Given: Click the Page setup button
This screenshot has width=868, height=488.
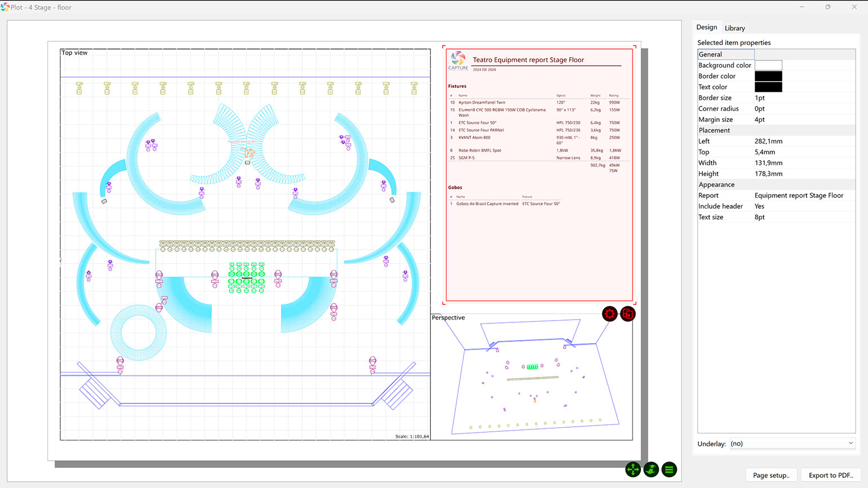Looking at the screenshot, I should tap(771, 475).
